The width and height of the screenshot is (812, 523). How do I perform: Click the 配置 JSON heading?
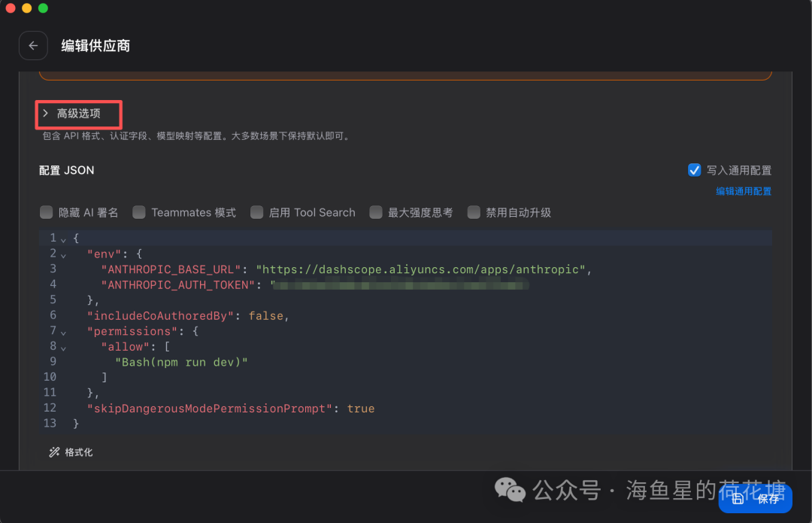pos(66,170)
